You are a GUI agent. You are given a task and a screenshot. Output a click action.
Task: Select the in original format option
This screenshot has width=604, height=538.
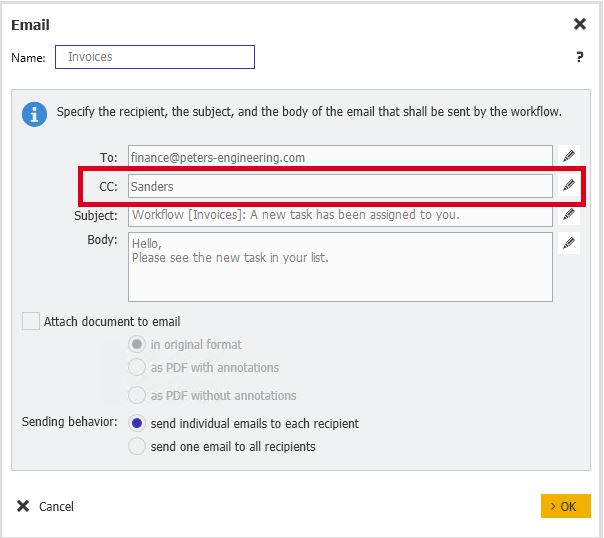pyautogui.click(x=138, y=344)
